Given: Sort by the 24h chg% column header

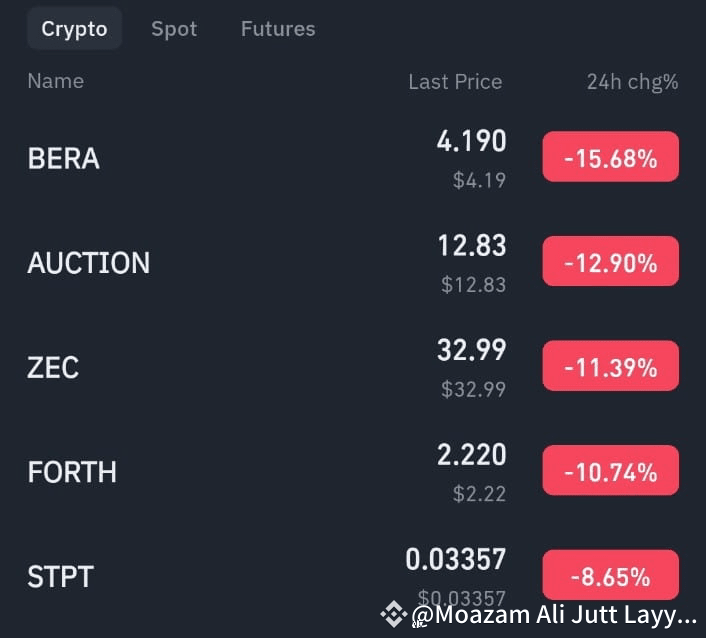Looking at the screenshot, I should [632, 82].
